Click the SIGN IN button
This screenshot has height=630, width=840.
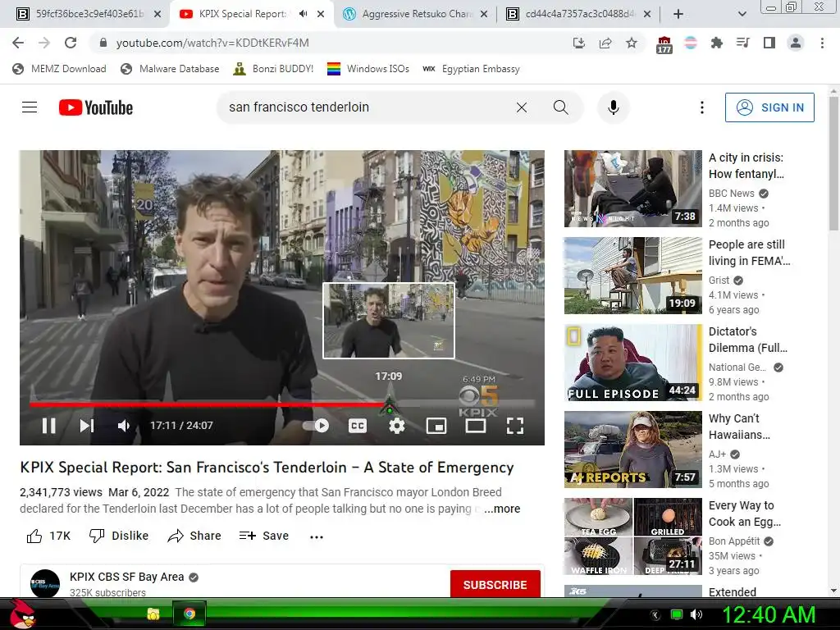pyautogui.click(x=769, y=107)
